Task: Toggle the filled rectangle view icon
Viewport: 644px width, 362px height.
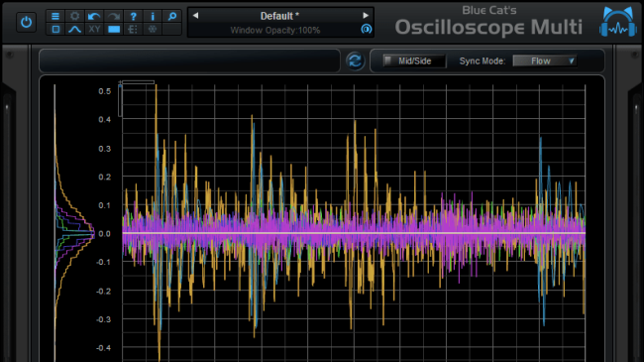Action: click(x=114, y=29)
